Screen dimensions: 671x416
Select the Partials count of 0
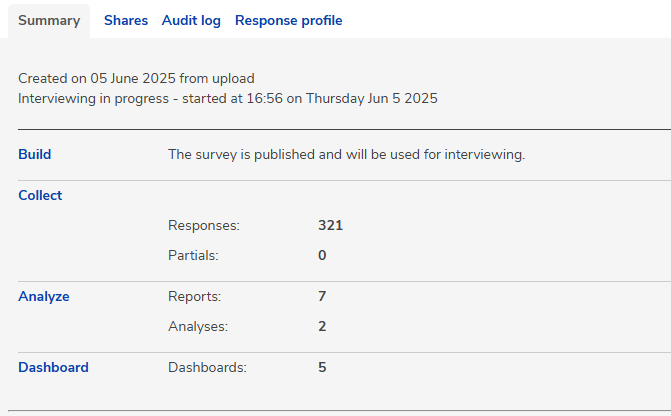coord(322,256)
